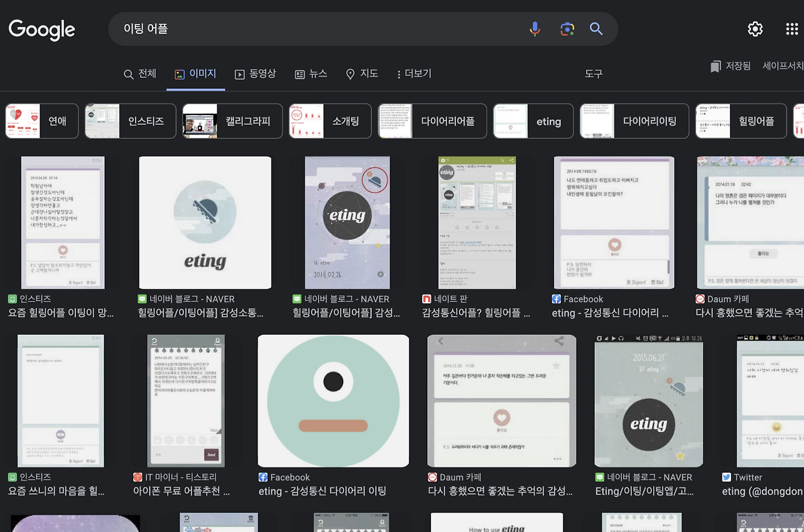Open the 네이트 판 app store screenshot thumbnail

pos(477,223)
